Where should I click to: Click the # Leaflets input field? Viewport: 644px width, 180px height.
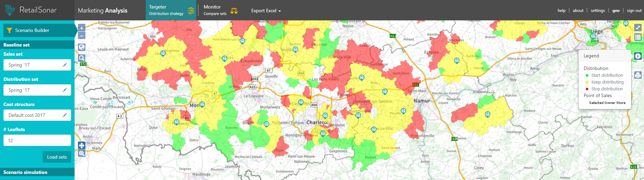coord(37,141)
